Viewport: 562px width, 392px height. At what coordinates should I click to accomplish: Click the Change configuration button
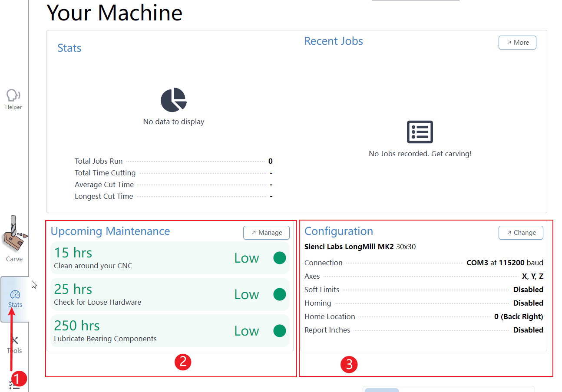point(520,233)
